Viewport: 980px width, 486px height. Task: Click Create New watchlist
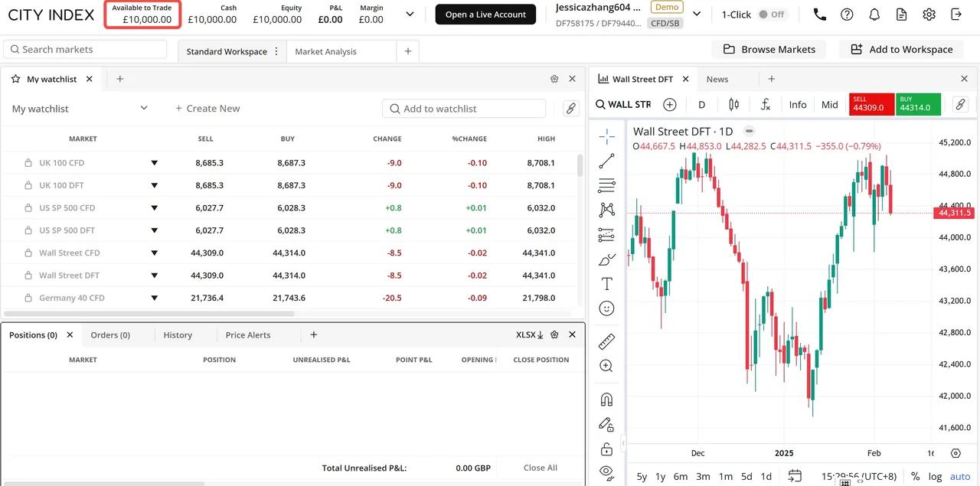[207, 108]
